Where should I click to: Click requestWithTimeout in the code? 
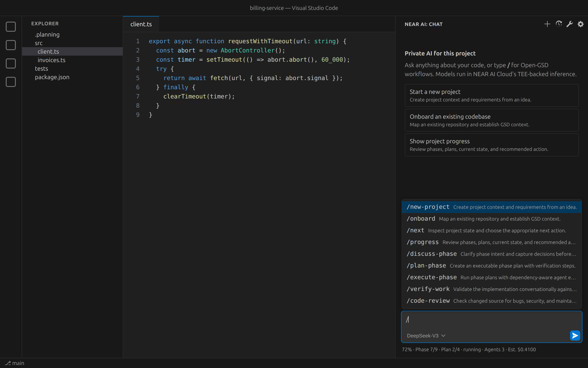click(260, 41)
